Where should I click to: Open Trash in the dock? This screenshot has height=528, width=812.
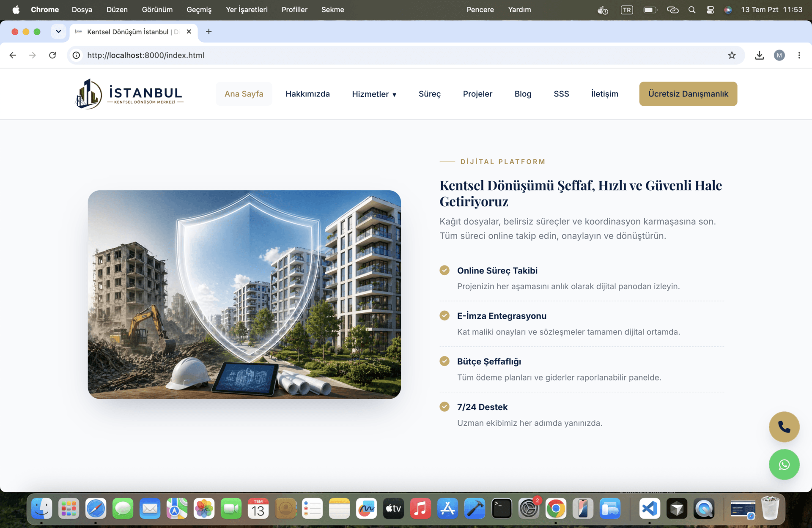770,509
